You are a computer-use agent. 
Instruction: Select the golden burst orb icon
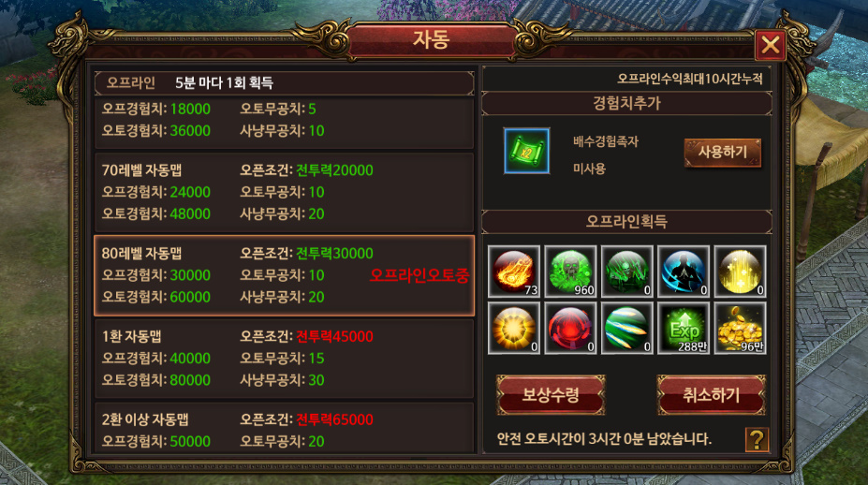(x=514, y=329)
